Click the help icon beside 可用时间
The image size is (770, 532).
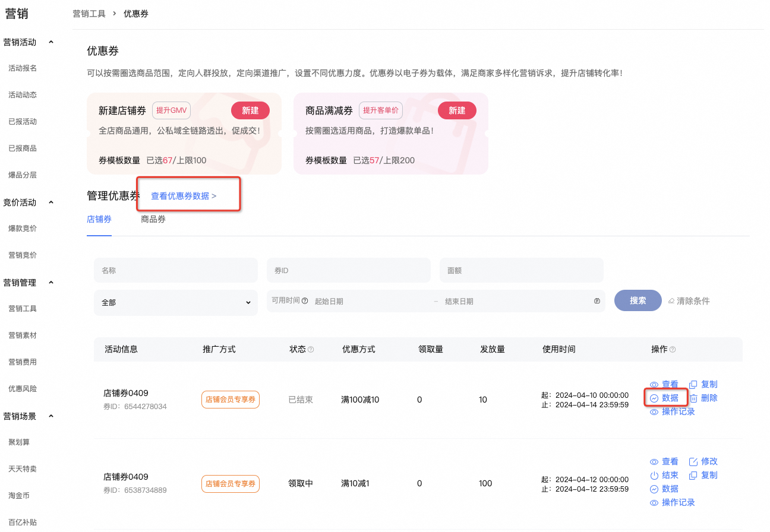(305, 301)
